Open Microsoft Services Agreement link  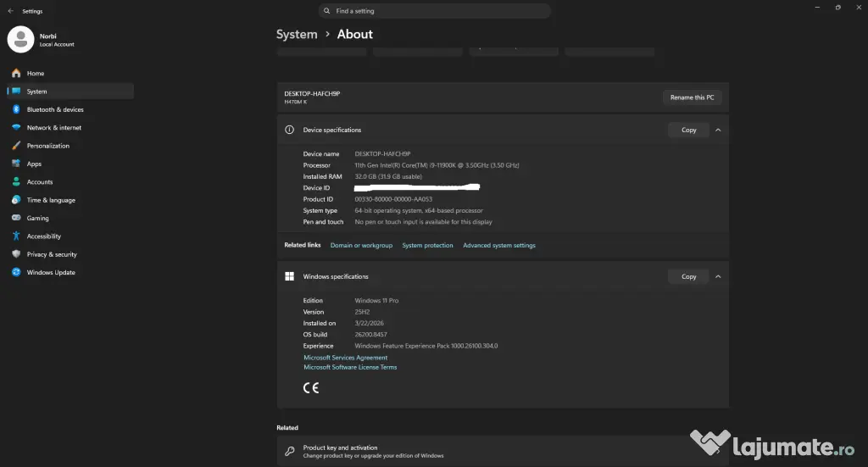[x=346, y=358]
